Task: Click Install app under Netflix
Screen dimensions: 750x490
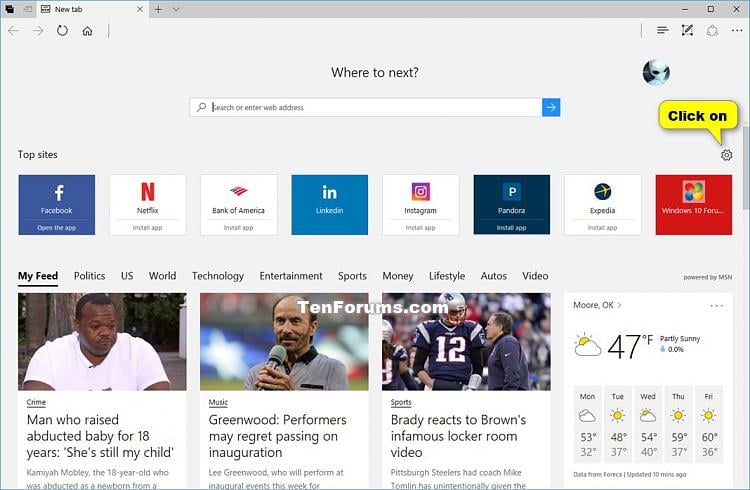Action: click(147, 228)
